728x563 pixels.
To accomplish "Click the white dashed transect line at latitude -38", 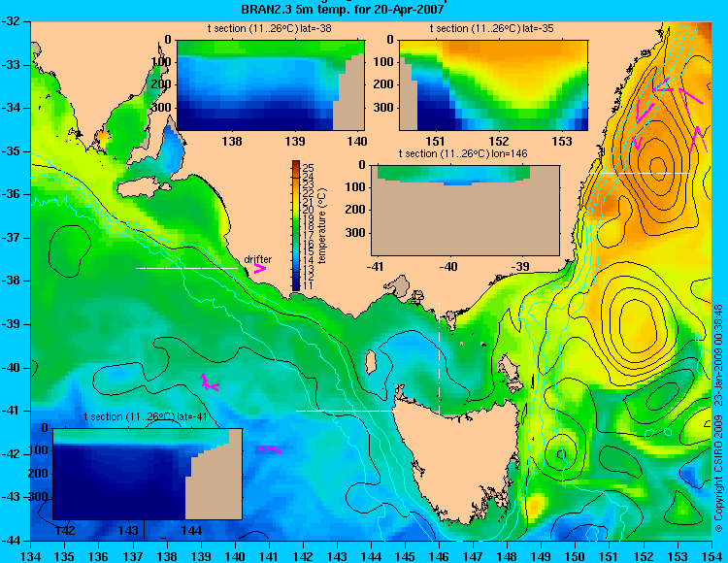I will (x=186, y=268).
